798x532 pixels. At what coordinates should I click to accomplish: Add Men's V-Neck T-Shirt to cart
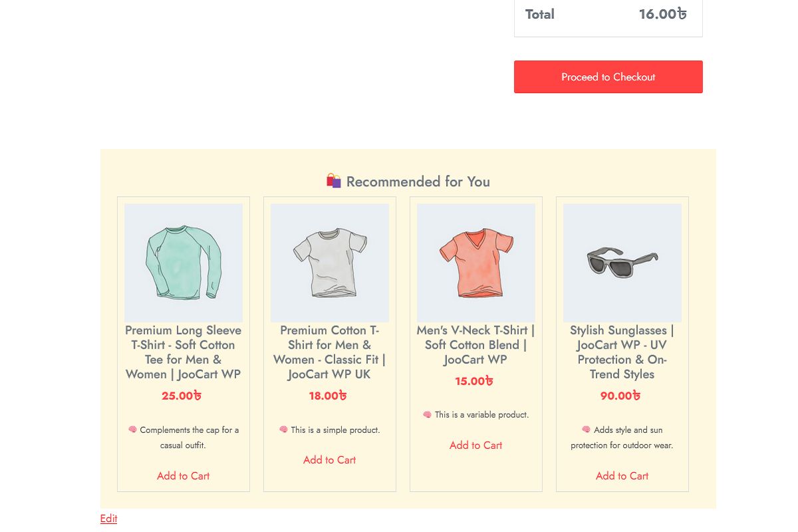(475, 446)
